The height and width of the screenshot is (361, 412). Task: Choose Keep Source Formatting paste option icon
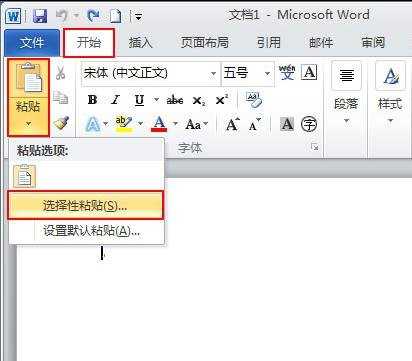[25, 176]
